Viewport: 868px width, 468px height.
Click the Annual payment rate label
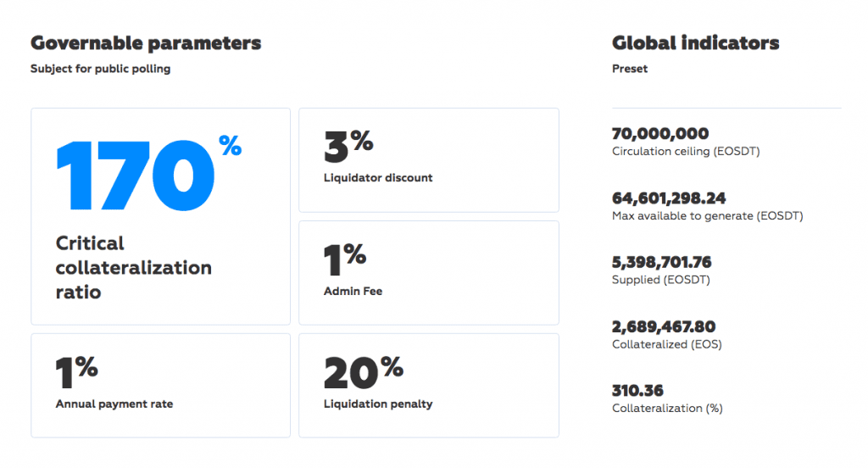pyautogui.click(x=114, y=404)
